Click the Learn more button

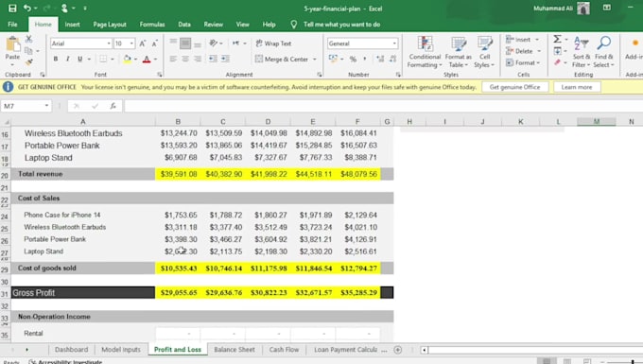coord(577,87)
